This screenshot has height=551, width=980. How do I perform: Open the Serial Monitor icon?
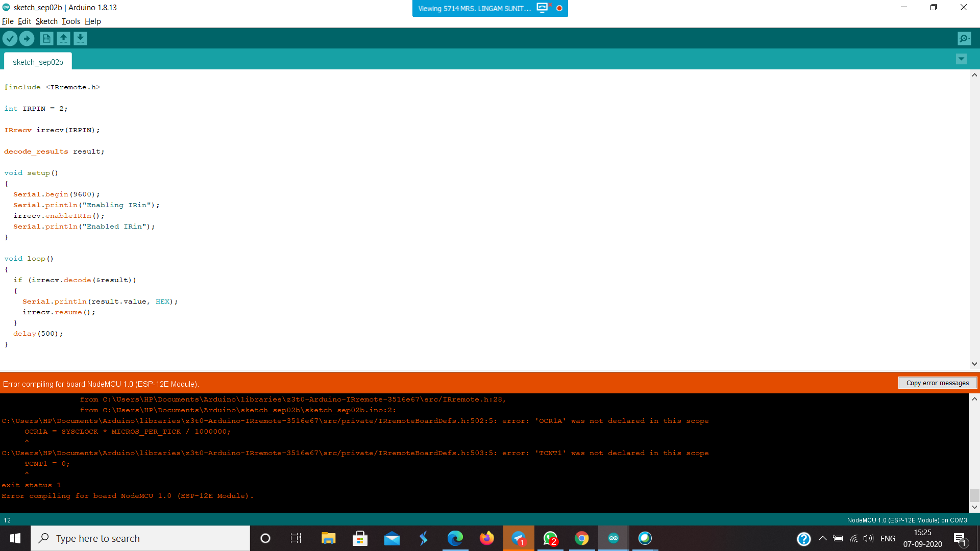pos(964,38)
